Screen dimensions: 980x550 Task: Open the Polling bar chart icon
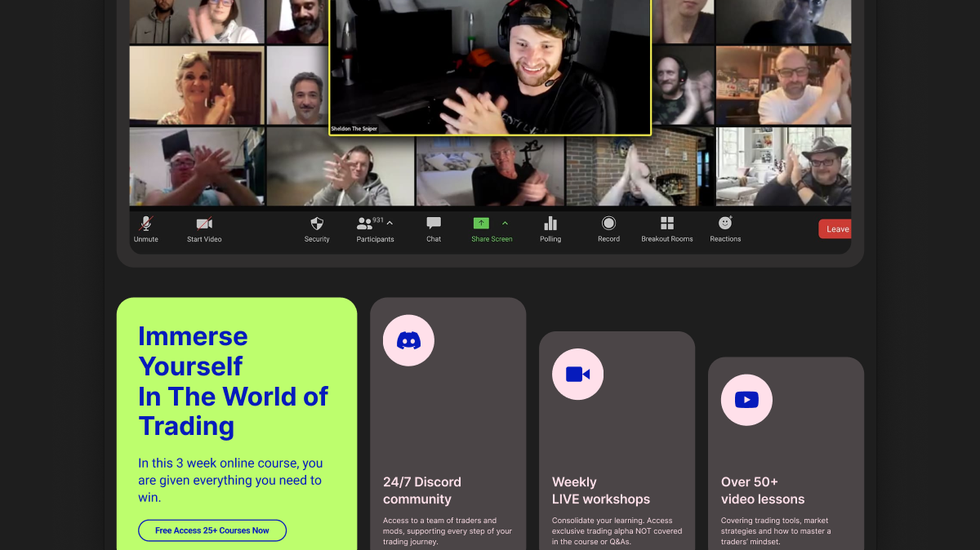click(x=550, y=224)
